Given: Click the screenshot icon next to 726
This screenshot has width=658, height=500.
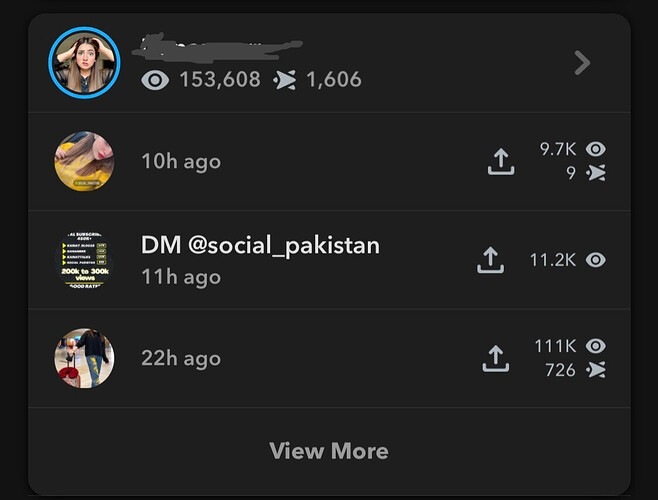Looking at the screenshot, I should (596, 370).
